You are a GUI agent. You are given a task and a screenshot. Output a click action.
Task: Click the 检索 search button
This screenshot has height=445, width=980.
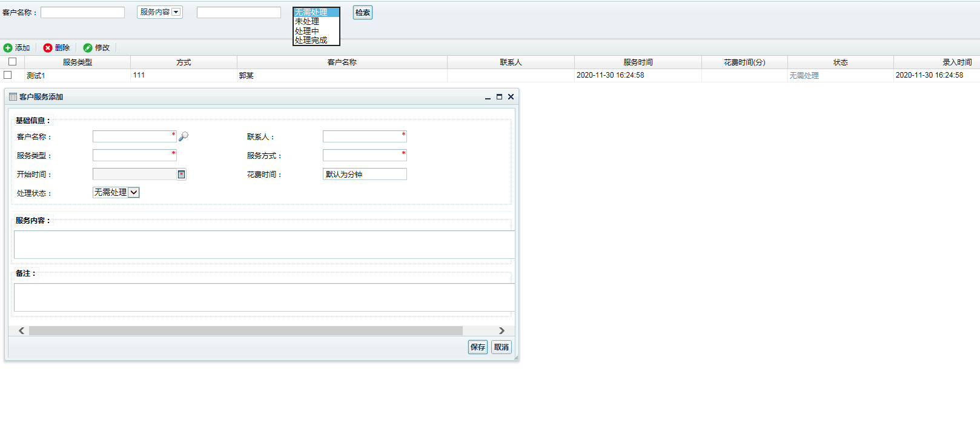click(x=363, y=13)
